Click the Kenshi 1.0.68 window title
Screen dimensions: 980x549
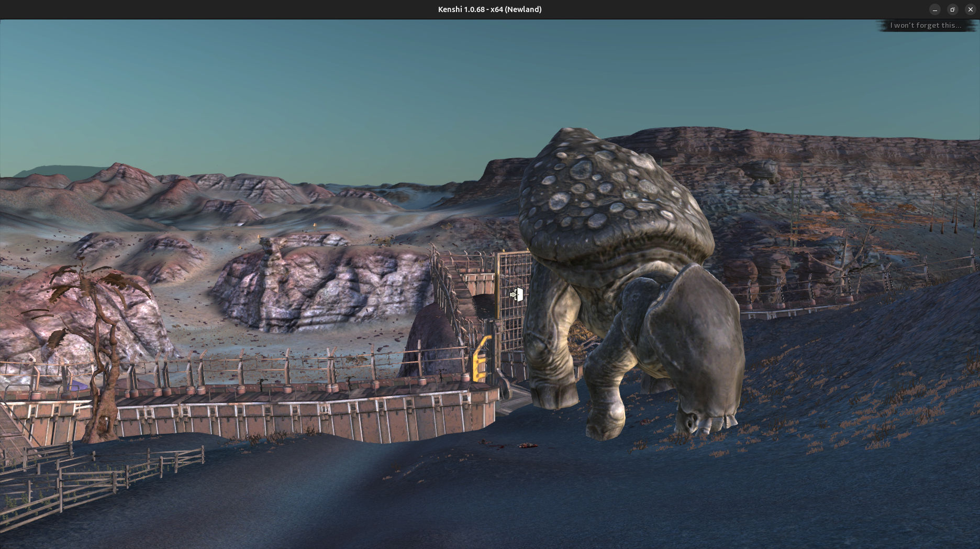489,9
